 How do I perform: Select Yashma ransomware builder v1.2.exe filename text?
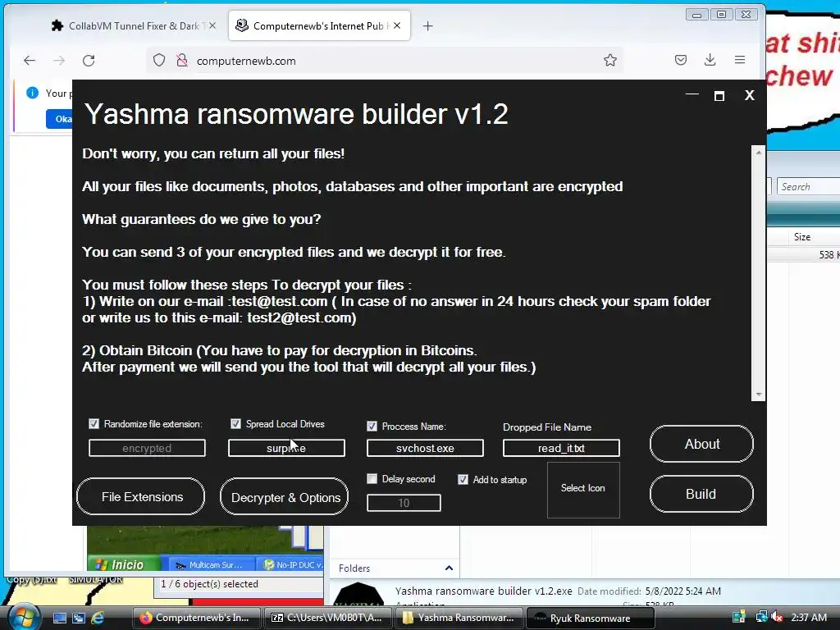[x=483, y=591]
